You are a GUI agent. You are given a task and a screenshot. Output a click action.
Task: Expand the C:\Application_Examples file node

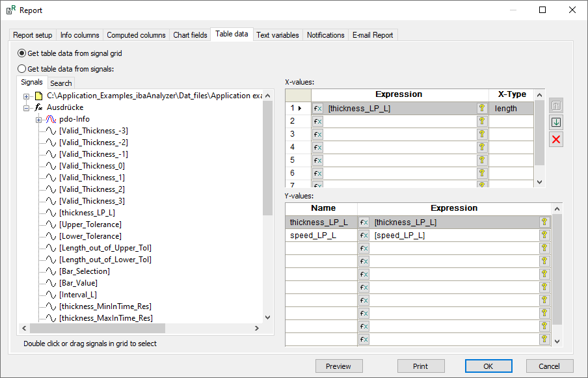[x=26, y=96]
